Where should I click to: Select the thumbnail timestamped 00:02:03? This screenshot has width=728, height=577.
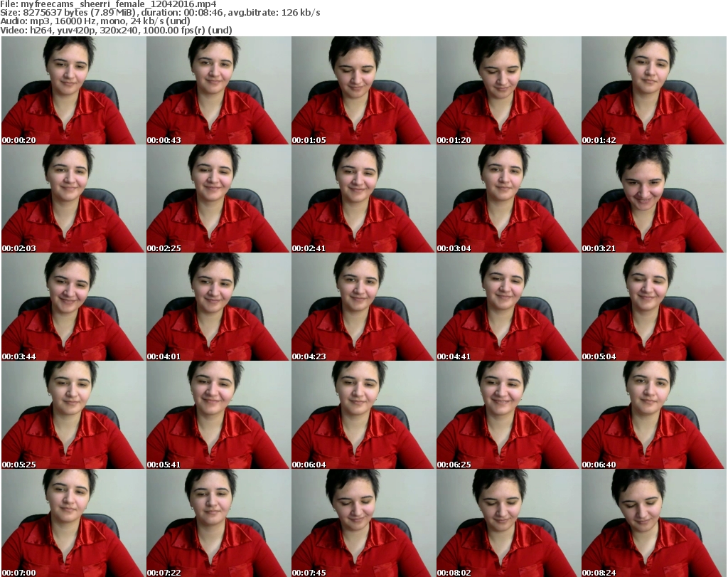click(73, 198)
